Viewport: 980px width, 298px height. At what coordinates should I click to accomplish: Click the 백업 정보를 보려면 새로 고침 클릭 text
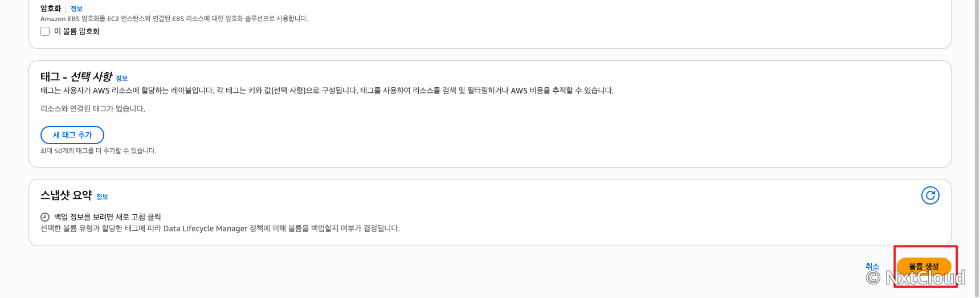[108, 217]
